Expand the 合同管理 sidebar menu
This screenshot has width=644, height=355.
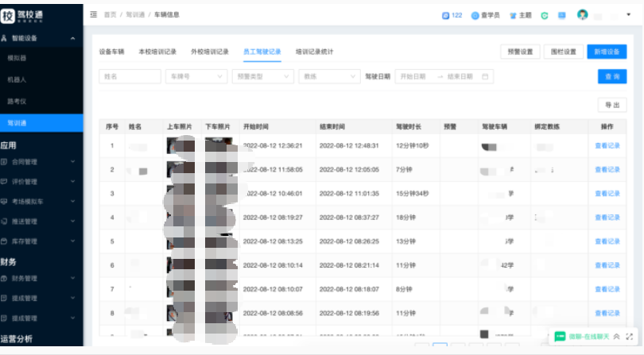pos(41,161)
